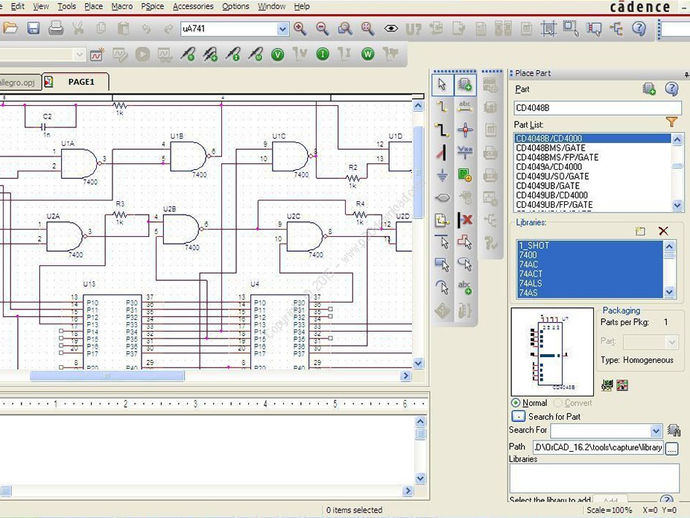The image size is (690, 518).
Task: Save the design with the floppy disk icon
Action: (x=33, y=29)
